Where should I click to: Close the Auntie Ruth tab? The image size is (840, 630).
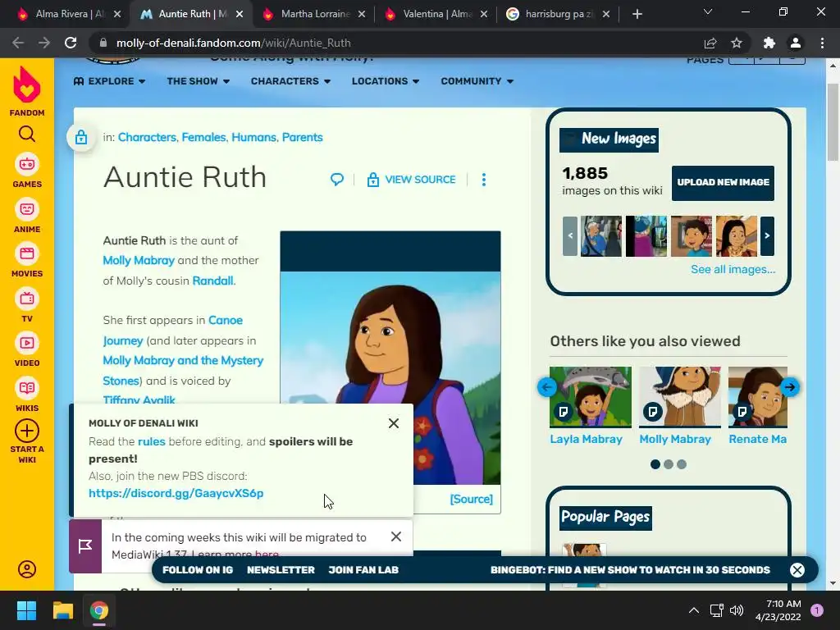(x=240, y=14)
